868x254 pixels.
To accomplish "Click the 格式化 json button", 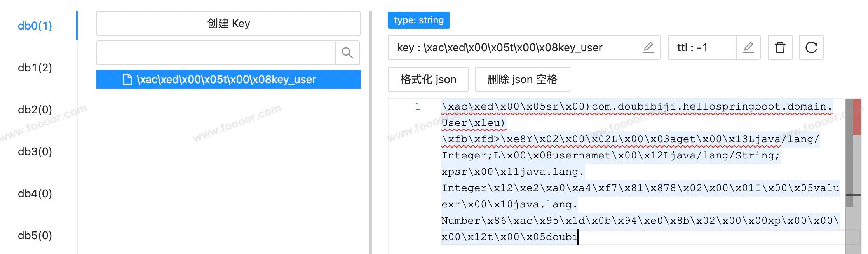I will [x=428, y=79].
